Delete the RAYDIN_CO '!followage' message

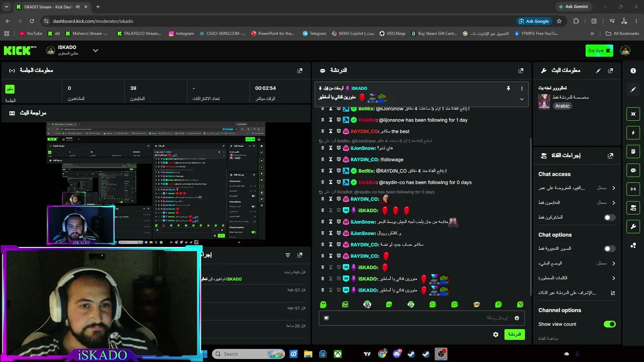[x=323, y=159]
